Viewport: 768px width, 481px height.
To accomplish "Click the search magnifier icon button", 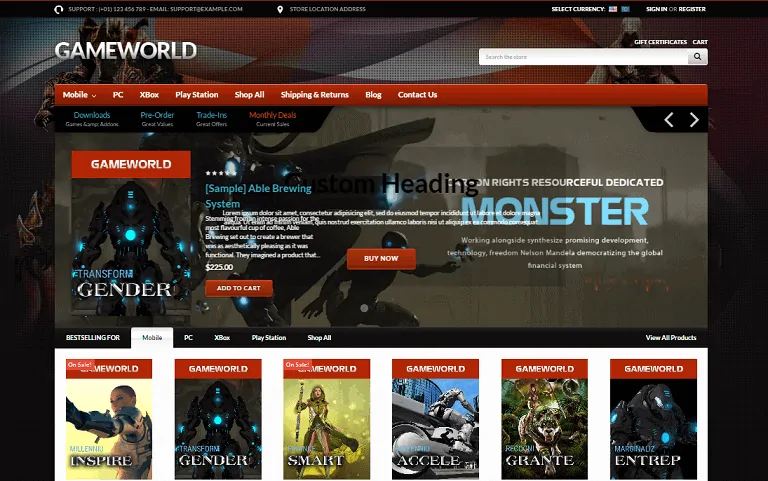I will (697, 57).
